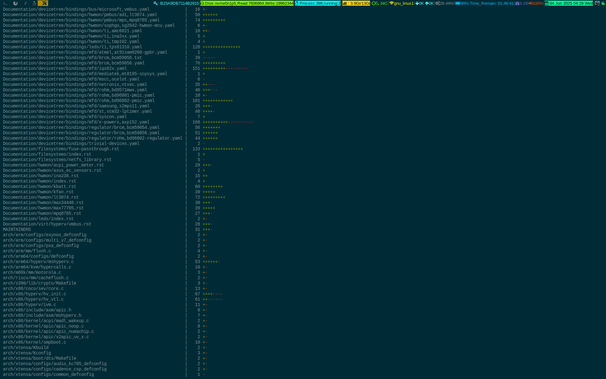Click the arch/x86/hyperv/hv_vtl.c line
The width and height of the screenshot is (606, 379).
pos(33,299)
